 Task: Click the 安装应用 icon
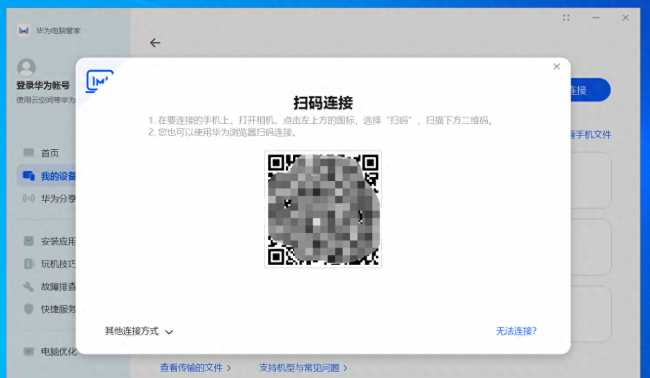(29, 241)
